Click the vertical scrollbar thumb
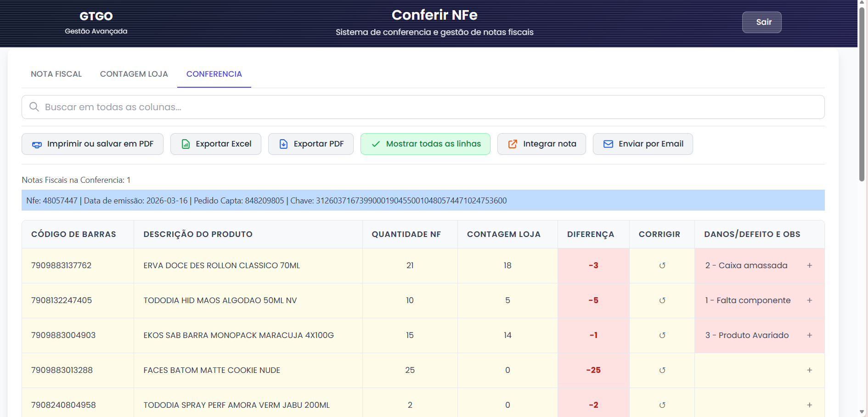This screenshot has height=417, width=868. coord(862,94)
